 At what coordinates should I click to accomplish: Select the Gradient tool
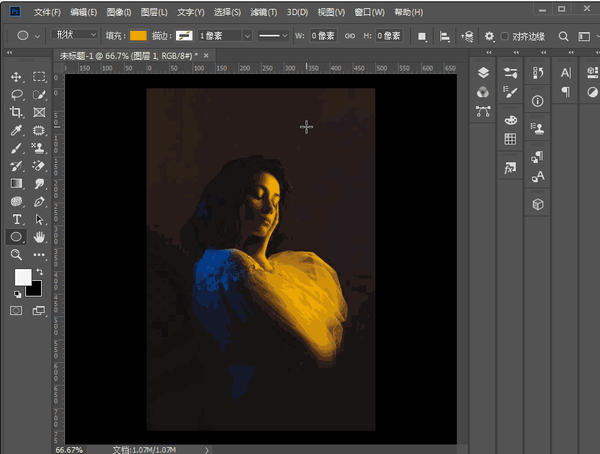click(x=16, y=183)
